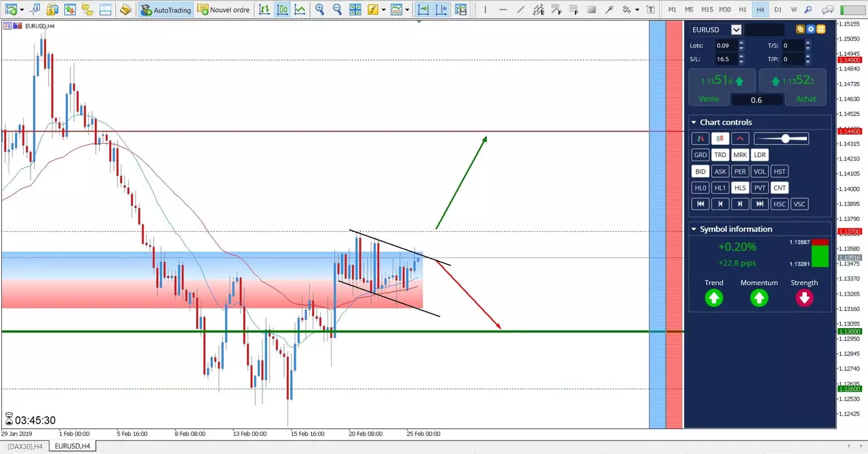The width and height of the screenshot is (868, 454).
Task: Toggle the chart shift icon
Action: tap(441, 9)
